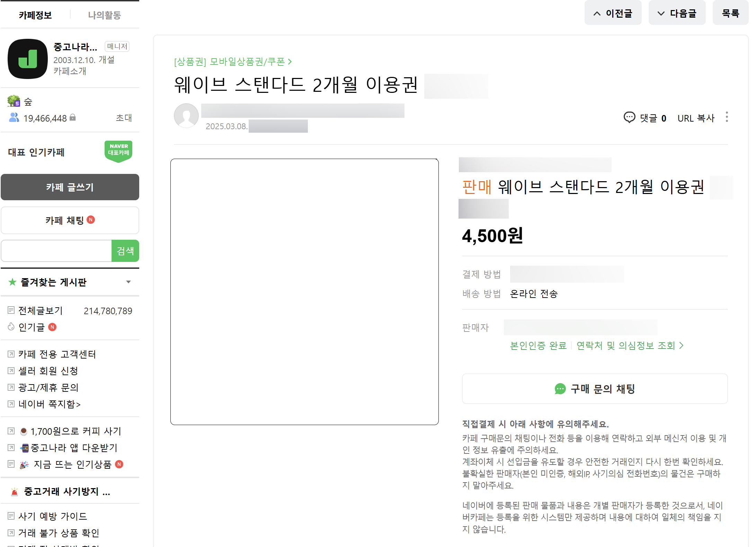Viewport: 756px width, 547px height.
Task: Click the external link icon beside 네이버 쪽지함
Action: (11, 404)
